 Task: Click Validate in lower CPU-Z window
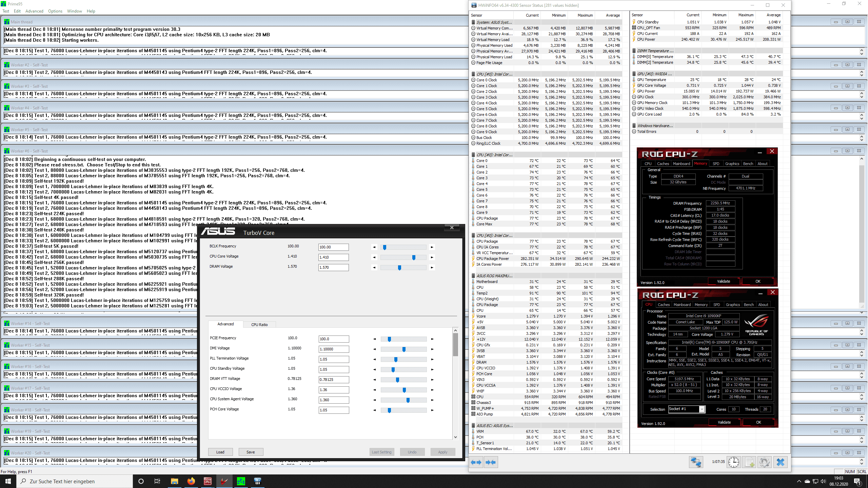pyautogui.click(x=724, y=422)
